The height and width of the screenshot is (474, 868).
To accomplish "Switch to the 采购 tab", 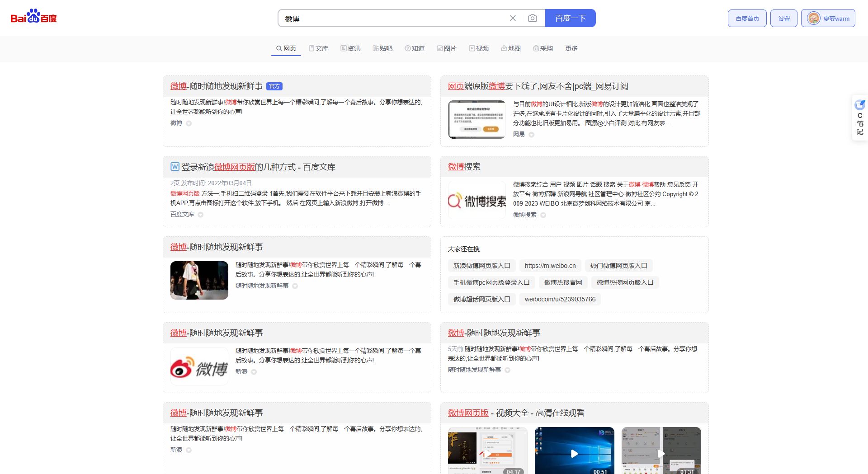I will click(x=543, y=48).
